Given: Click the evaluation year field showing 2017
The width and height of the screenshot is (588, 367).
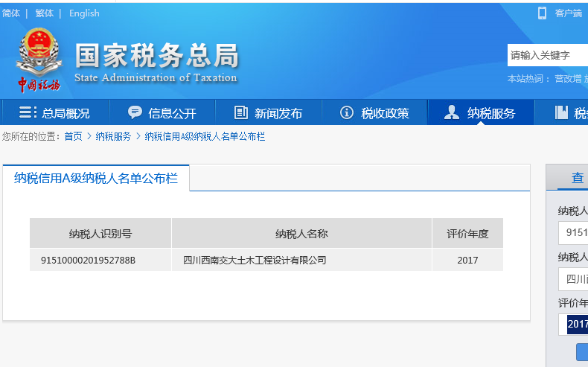Looking at the screenshot, I should point(573,324).
